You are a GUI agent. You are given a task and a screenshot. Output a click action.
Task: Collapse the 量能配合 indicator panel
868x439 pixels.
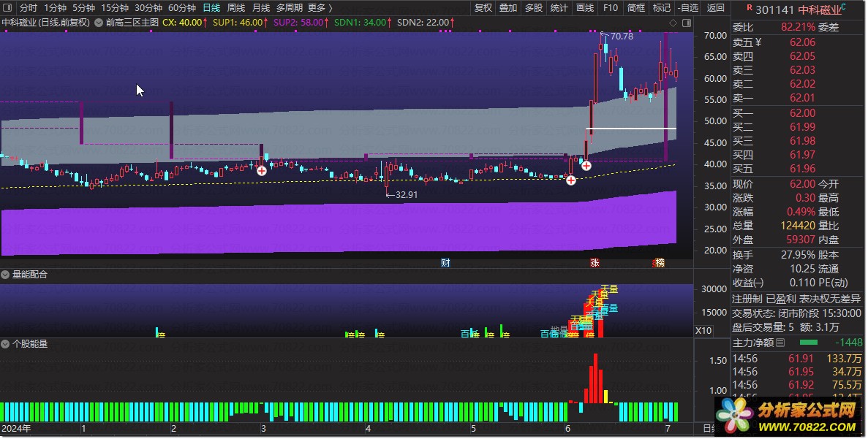(5, 274)
